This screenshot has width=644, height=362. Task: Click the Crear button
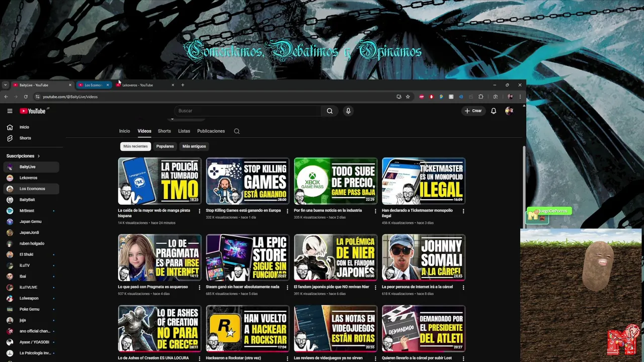point(473,111)
